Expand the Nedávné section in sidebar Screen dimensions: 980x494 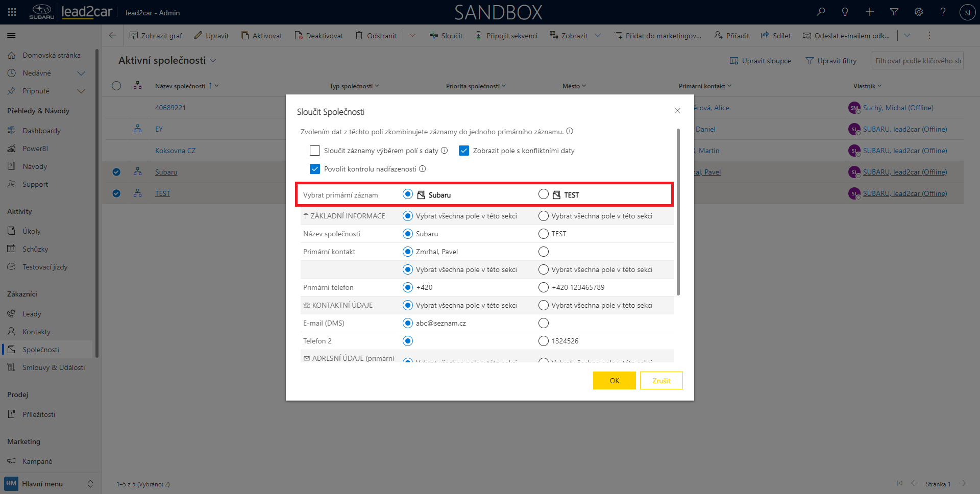[81, 73]
